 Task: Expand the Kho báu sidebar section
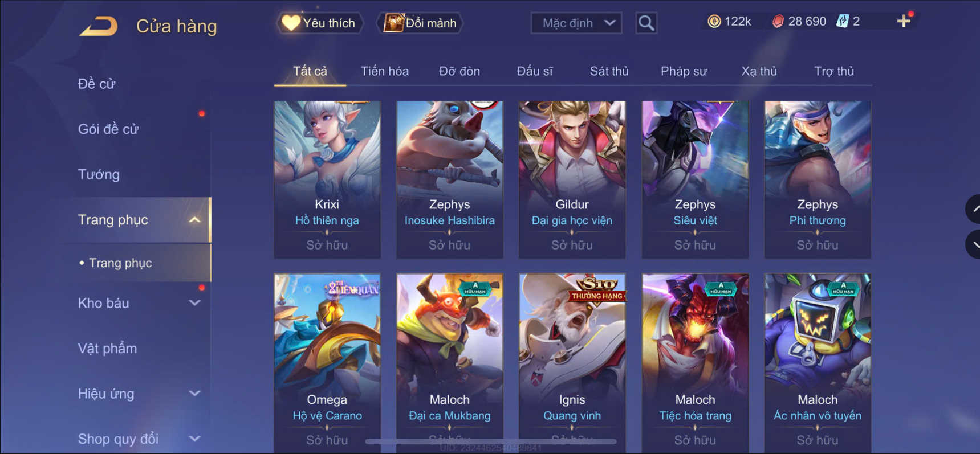click(x=194, y=303)
